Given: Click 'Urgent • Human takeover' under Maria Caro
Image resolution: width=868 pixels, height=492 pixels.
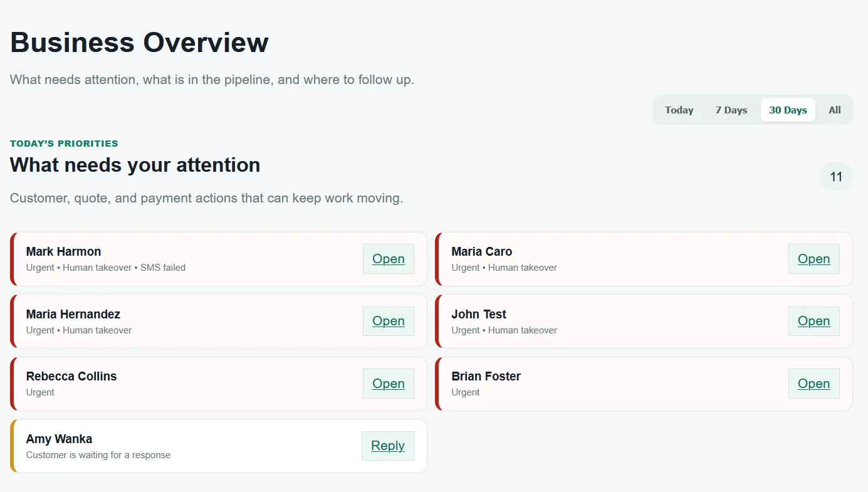Looking at the screenshot, I should coord(504,268).
